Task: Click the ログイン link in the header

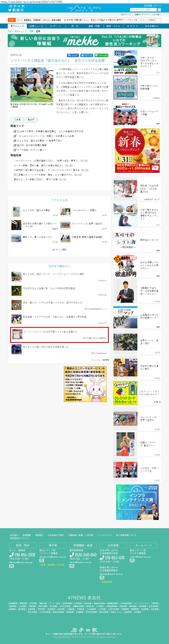Action: pos(157,5)
